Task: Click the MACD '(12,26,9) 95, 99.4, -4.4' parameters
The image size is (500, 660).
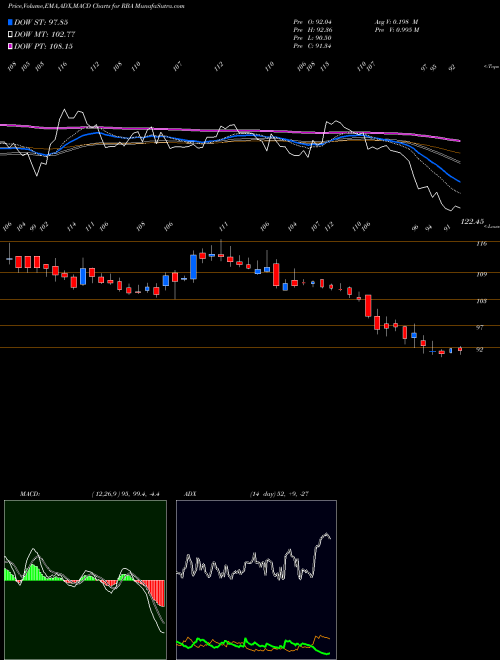Action: click(x=125, y=494)
